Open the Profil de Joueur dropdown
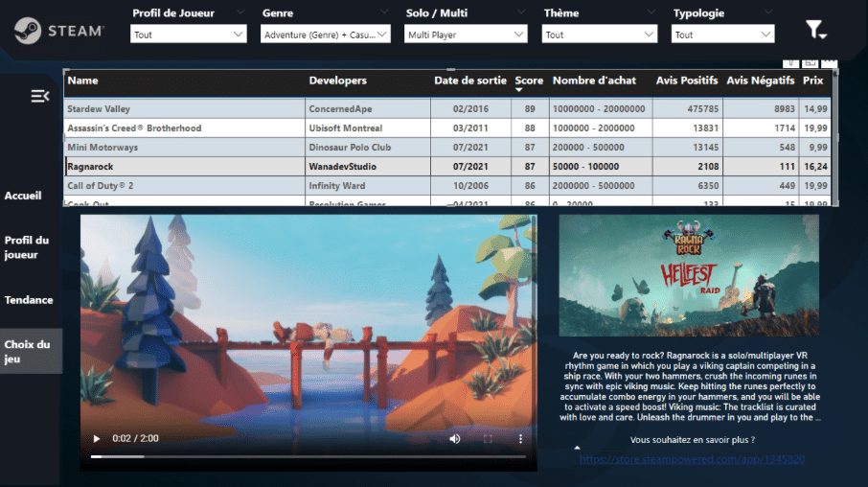This screenshot has width=868, height=487. pyautogui.click(x=188, y=35)
